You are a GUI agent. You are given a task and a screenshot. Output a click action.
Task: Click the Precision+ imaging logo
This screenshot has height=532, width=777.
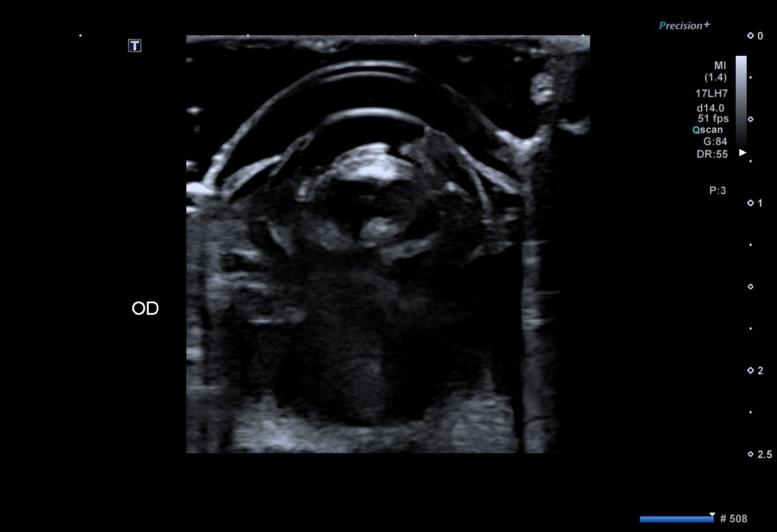684,25
